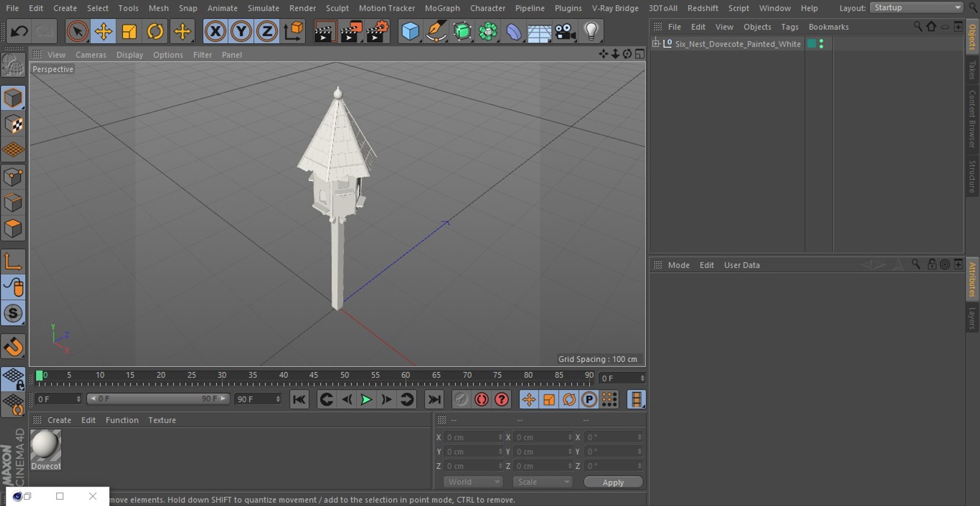Open the Simulate menu
Screen dimensions: 980x506
tap(263, 8)
